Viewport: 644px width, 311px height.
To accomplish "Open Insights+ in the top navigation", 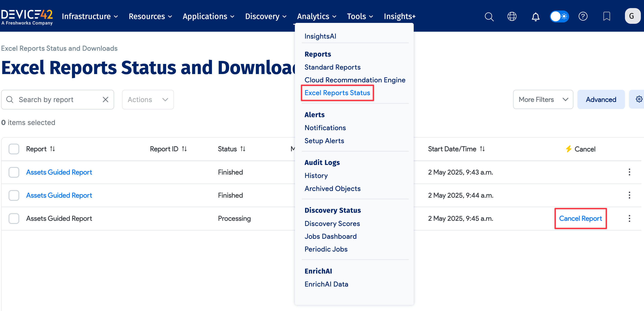I will tap(400, 17).
